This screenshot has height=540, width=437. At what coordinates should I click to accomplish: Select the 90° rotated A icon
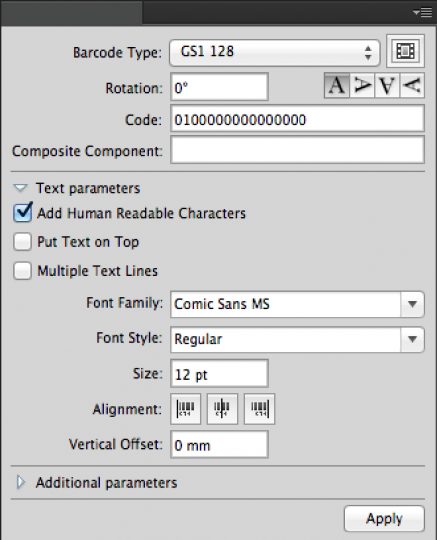pyautogui.click(x=362, y=85)
